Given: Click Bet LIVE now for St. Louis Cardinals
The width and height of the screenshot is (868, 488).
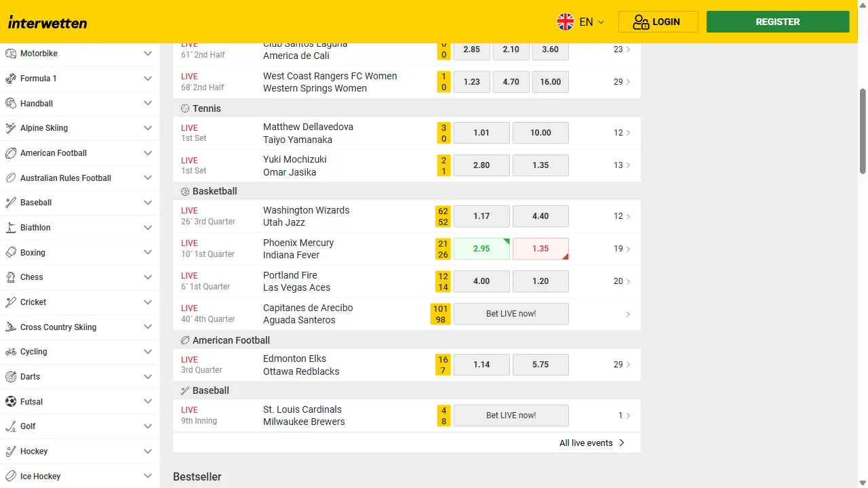Looking at the screenshot, I should click(511, 415).
